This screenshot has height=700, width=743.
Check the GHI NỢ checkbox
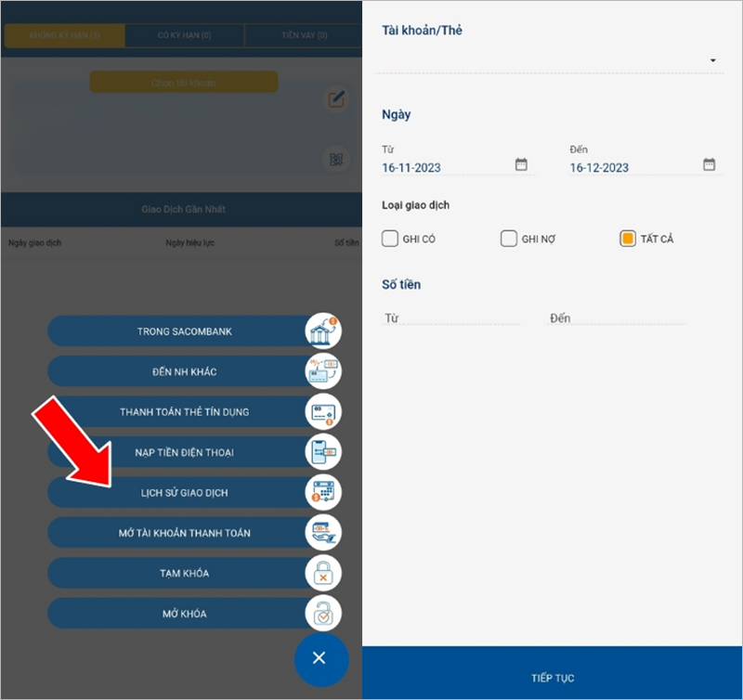[508, 239]
